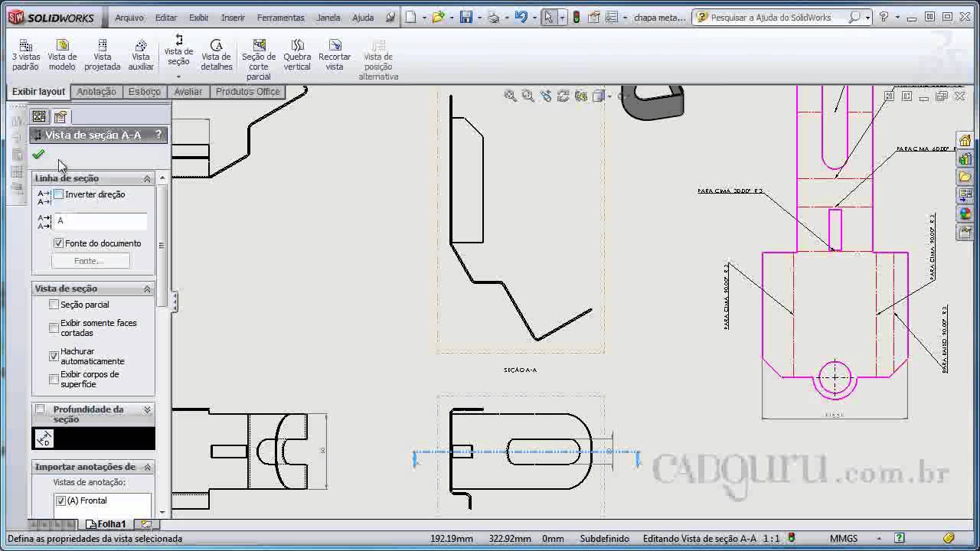Select the Folha1 sheet tab
Screen dimensions: 980x551
click(x=106, y=524)
